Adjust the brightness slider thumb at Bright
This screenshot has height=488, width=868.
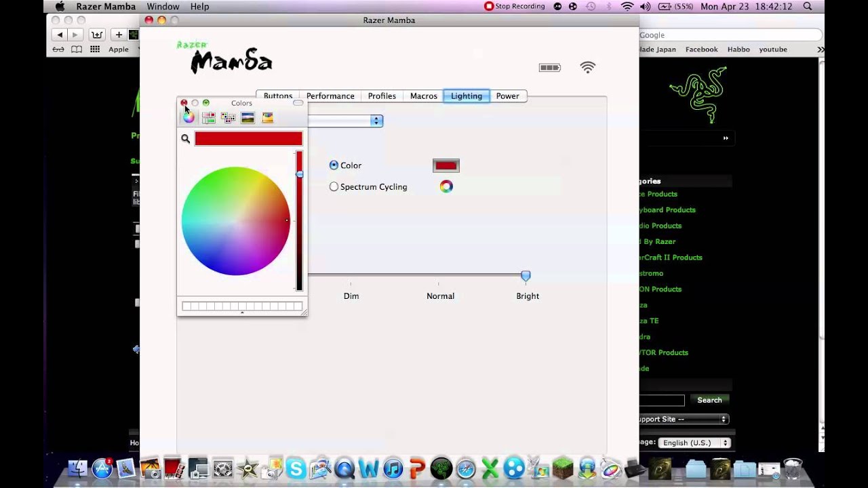click(x=526, y=275)
